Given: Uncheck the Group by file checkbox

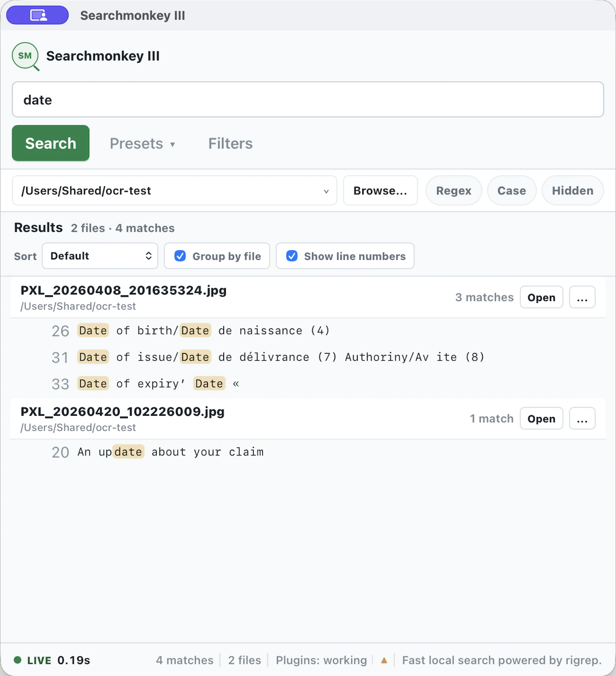Looking at the screenshot, I should [180, 256].
